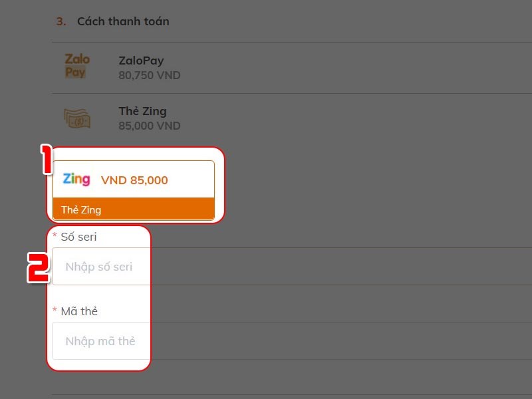The image size is (532, 399).
Task: Click the Thẻ Zing 85,000 VND price text
Action: pos(149,126)
